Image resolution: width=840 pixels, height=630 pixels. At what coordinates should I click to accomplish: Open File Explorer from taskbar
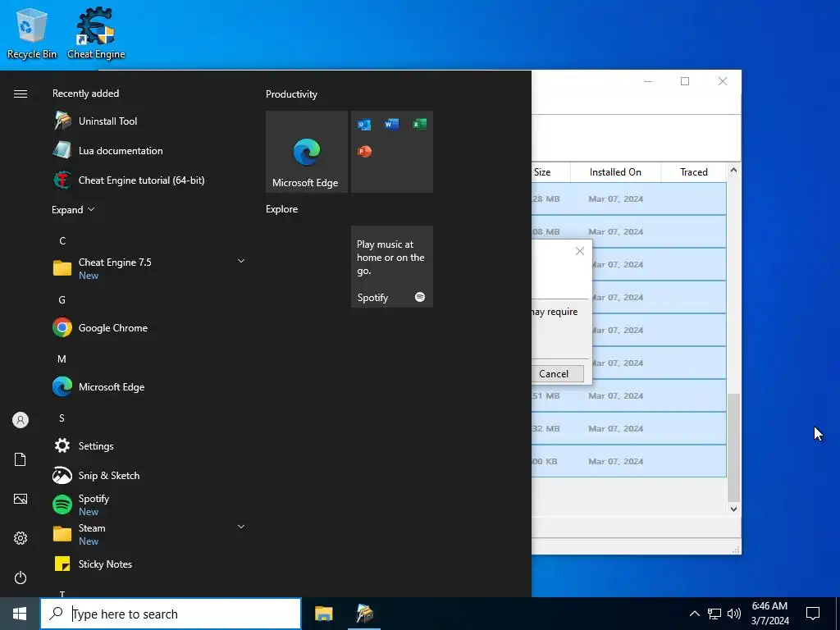pyautogui.click(x=323, y=614)
